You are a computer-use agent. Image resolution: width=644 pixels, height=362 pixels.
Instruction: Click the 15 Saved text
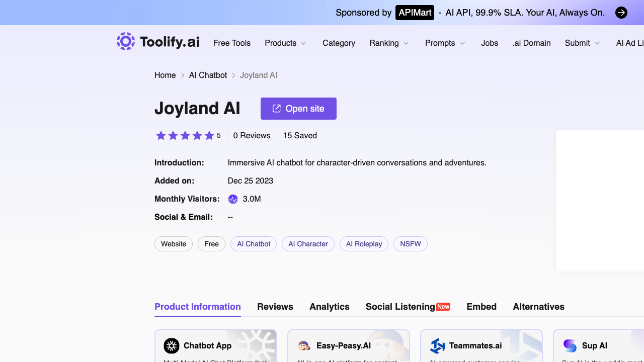pos(300,136)
